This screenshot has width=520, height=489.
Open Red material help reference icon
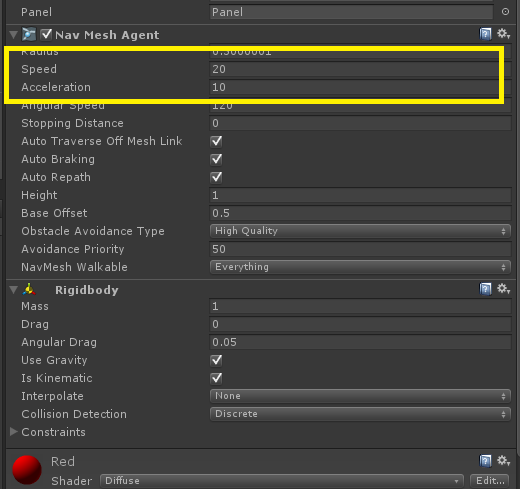pyautogui.click(x=485, y=461)
